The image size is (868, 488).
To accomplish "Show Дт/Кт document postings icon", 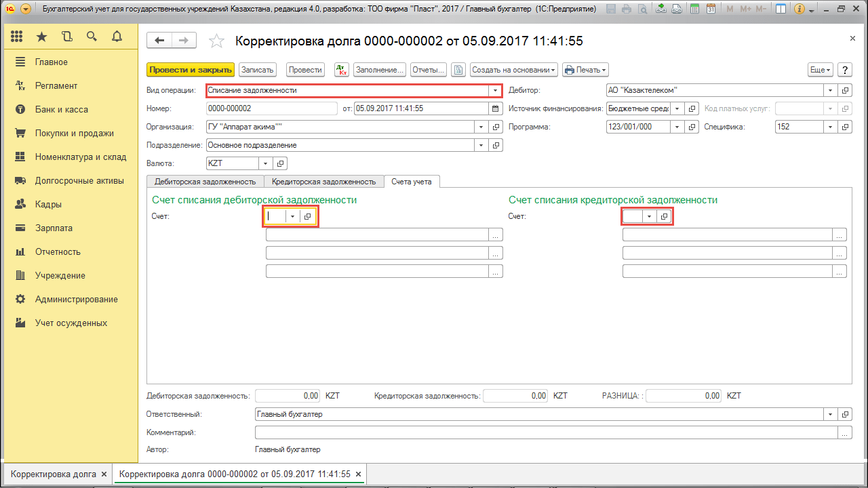I will click(x=342, y=70).
